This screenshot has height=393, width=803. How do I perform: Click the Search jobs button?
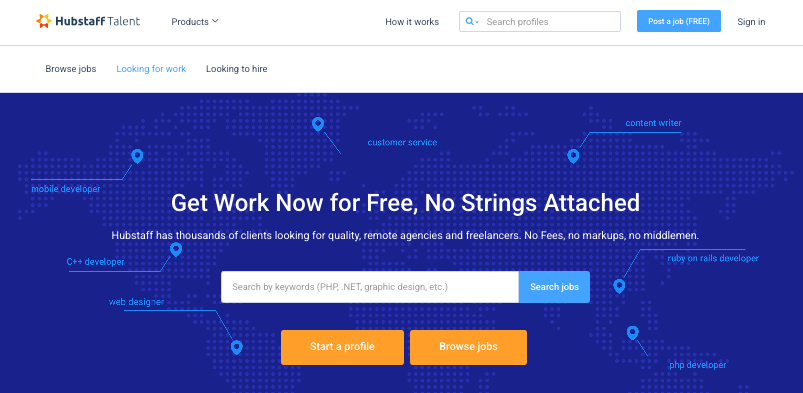tap(554, 287)
